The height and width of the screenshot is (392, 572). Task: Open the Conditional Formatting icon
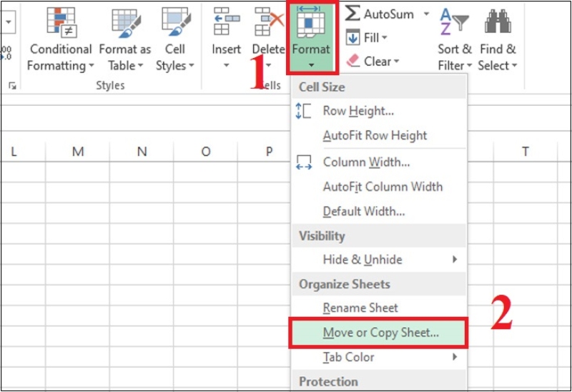pyautogui.click(x=61, y=23)
